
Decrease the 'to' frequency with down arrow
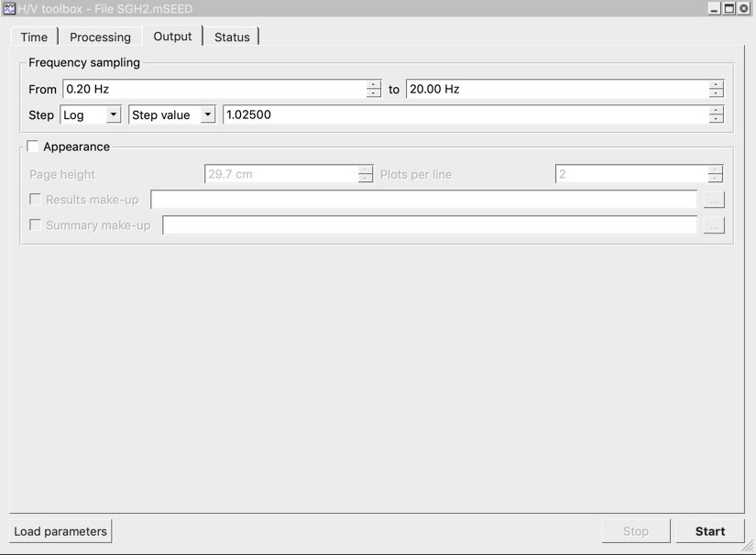[x=716, y=93]
